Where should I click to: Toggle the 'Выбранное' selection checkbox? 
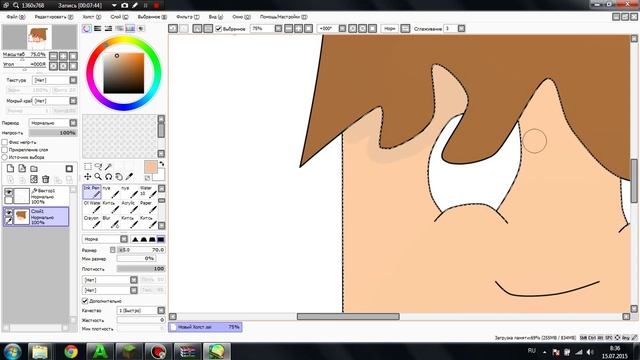point(218,29)
